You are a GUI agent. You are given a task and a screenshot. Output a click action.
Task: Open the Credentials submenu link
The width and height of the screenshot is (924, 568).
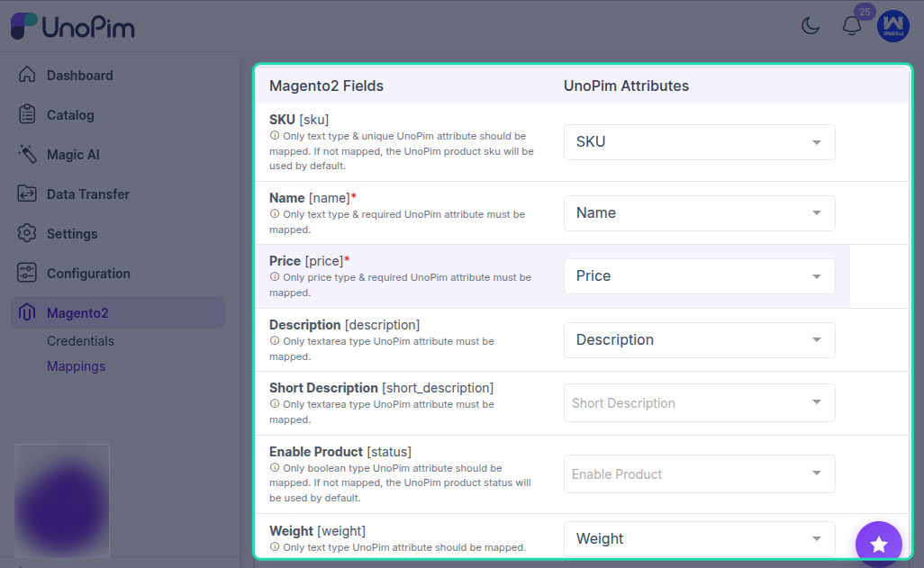81,340
